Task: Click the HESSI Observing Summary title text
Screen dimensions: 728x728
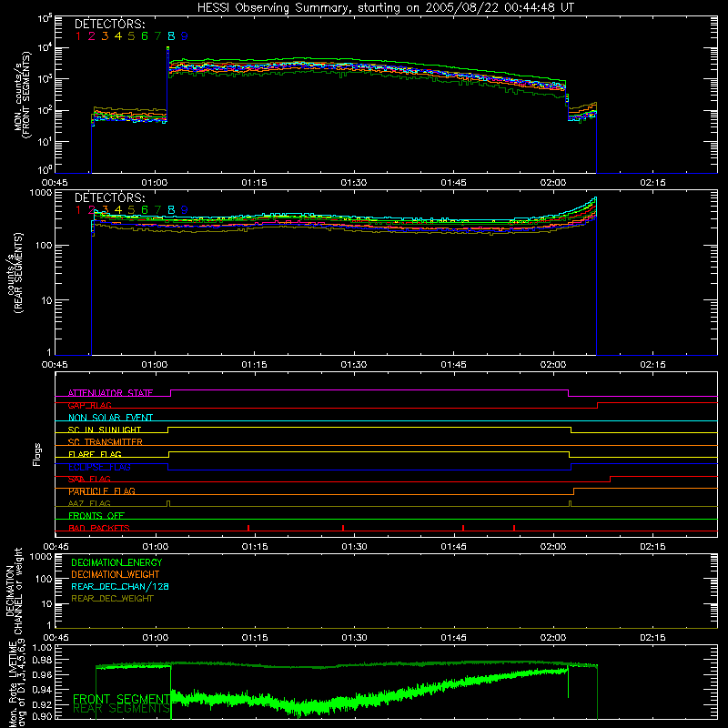Action: (385, 8)
